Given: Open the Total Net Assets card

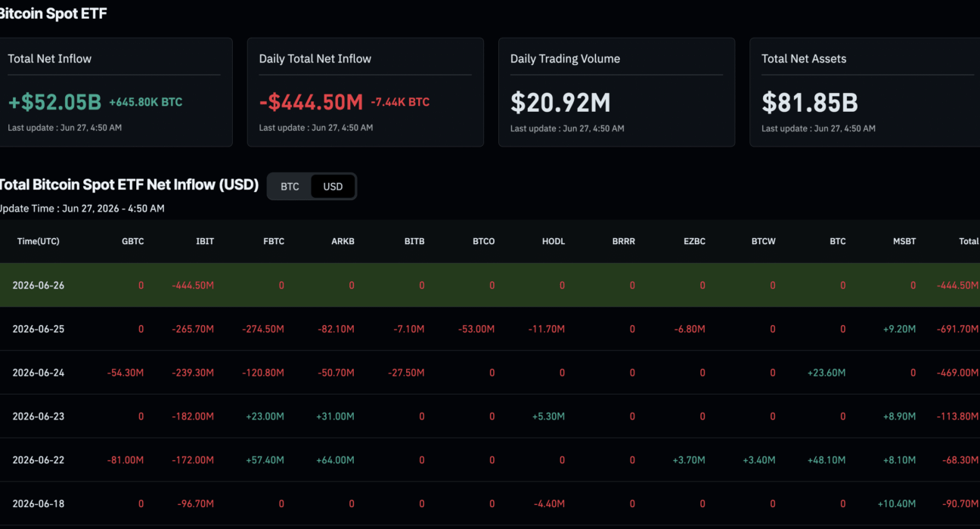Looking at the screenshot, I should 864,92.
